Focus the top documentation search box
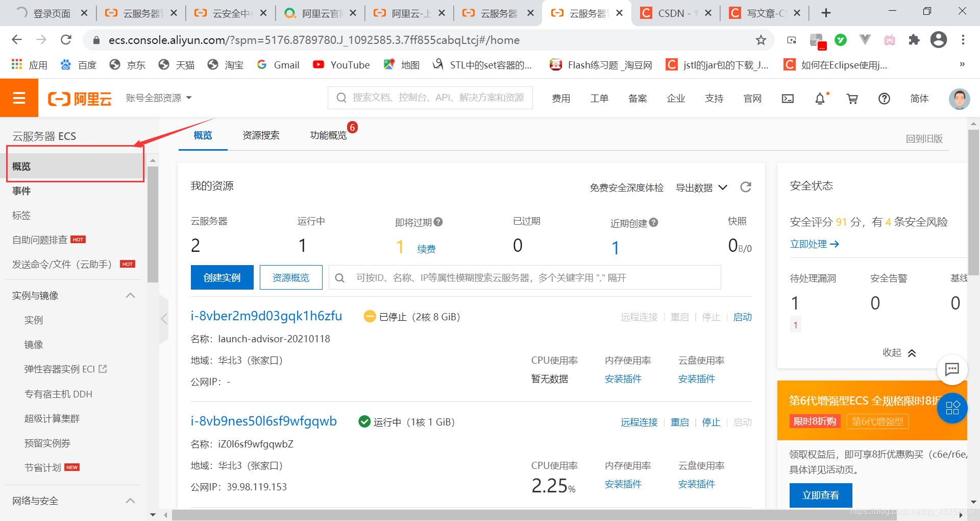This screenshot has width=980, height=521. point(430,98)
